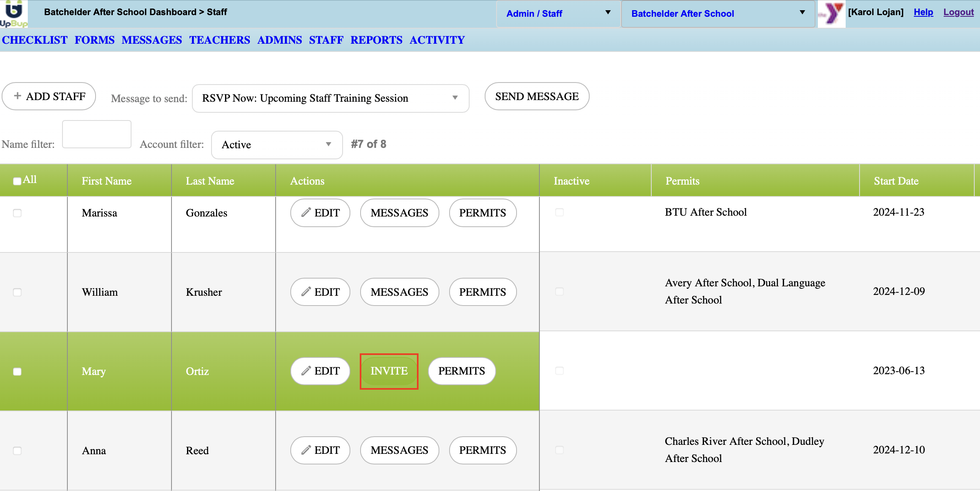Viewport: 980px width, 491px height.
Task: Click Edit pencil button for Marissa Gonzales
Action: coord(320,213)
